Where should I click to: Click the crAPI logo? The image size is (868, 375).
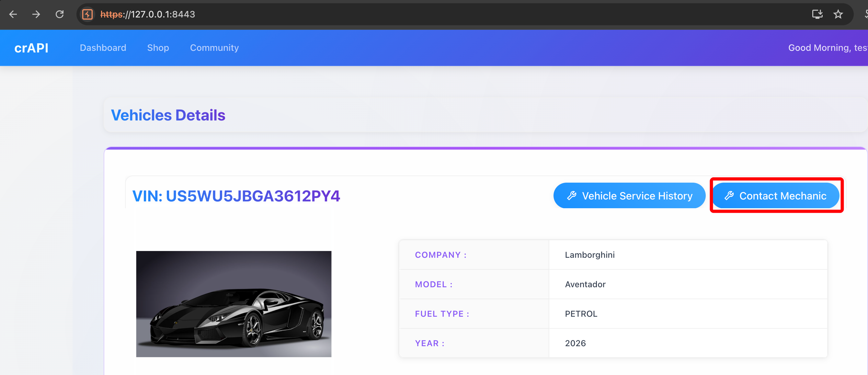pyautogui.click(x=31, y=48)
